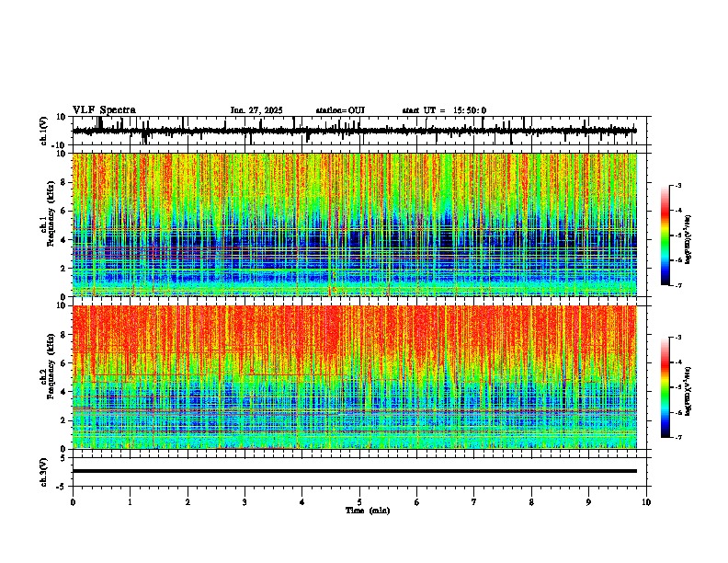
Task: Click the "10" tick on the Time axis
Action: point(646,502)
